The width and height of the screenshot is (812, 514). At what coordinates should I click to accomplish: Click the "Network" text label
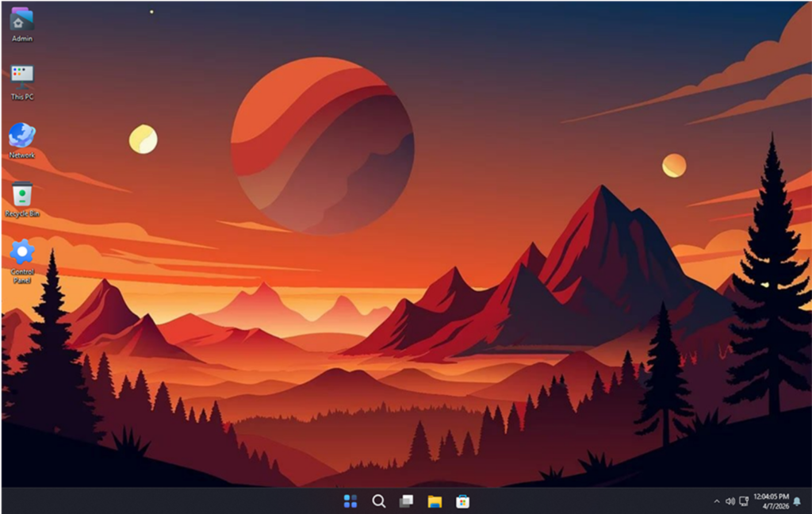[x=22, y=155]
